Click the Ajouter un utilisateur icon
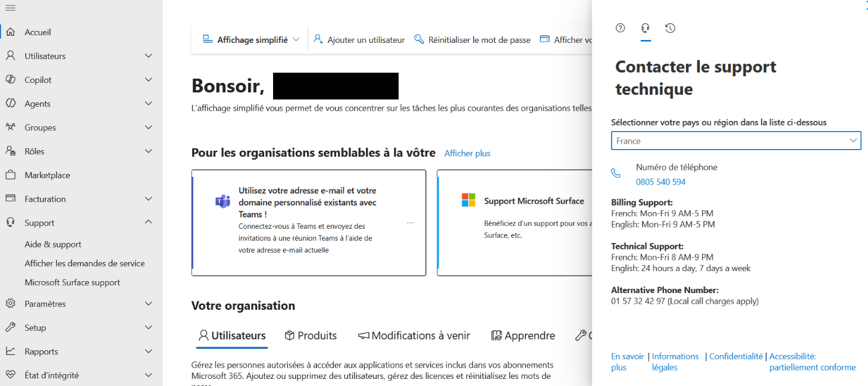The height and width of the screenshot is (386, 868). tap(318, 39)
